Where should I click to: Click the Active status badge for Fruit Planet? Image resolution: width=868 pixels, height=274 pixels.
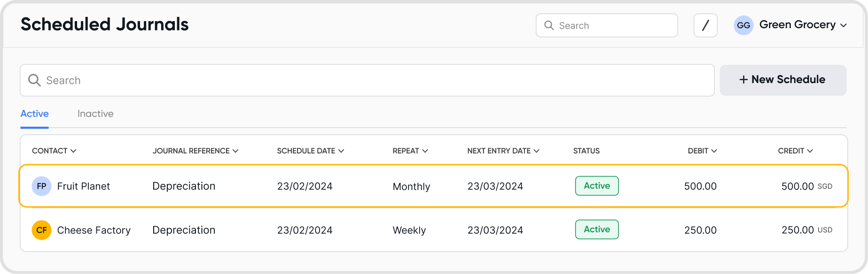tap(597, 186)
